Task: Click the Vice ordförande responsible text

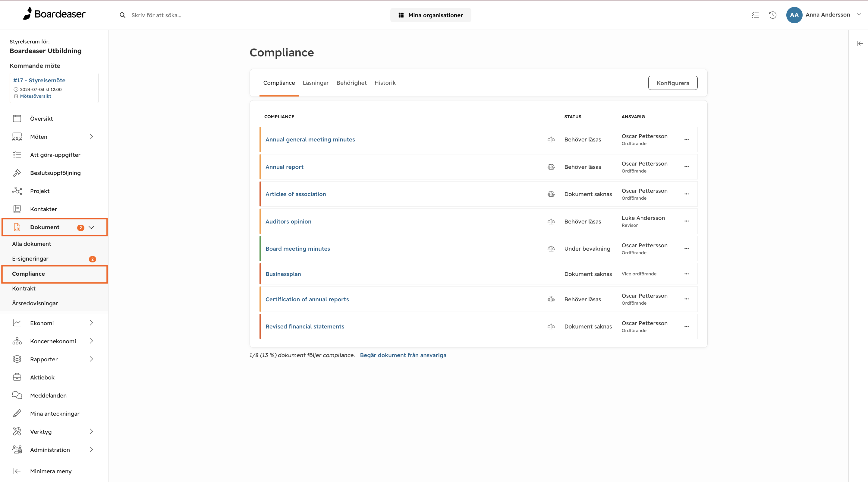Action: point(639,274)
